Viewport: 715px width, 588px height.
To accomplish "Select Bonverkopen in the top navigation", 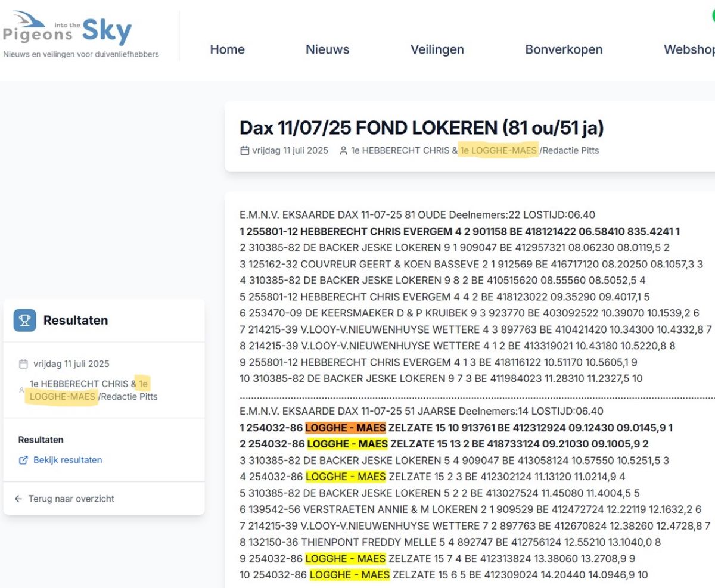I will pos(564,49).
